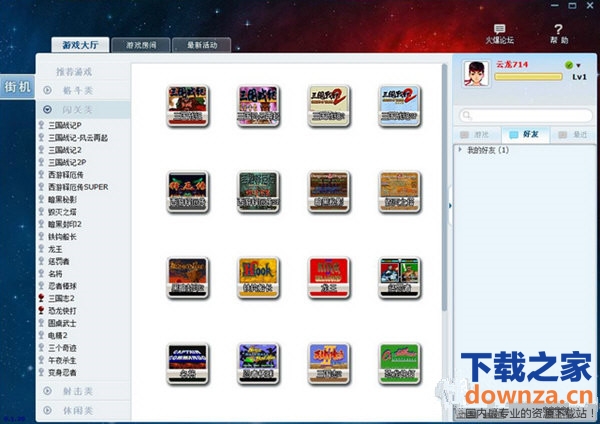Select 暗黑秘影 in the sidebar list
This screenshot has height=424, width=600.
tap(62, 199)
